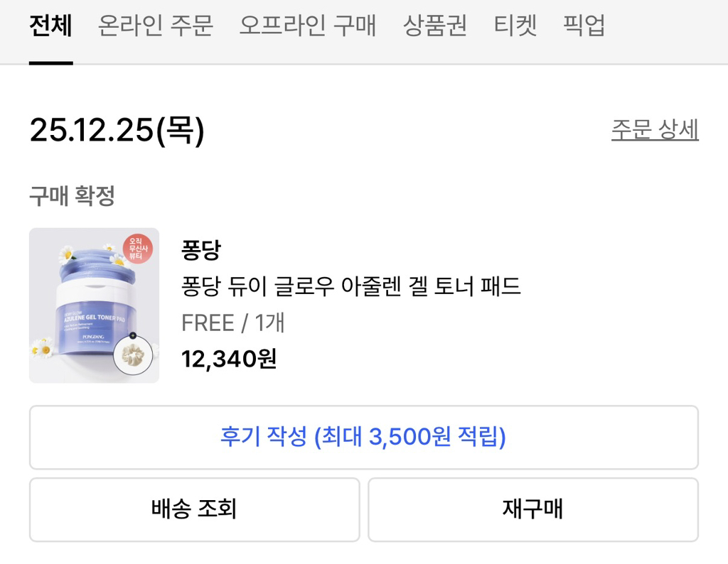Open the 오프라인 구매 tab
The image size is (728, 564).
(307, 26)
